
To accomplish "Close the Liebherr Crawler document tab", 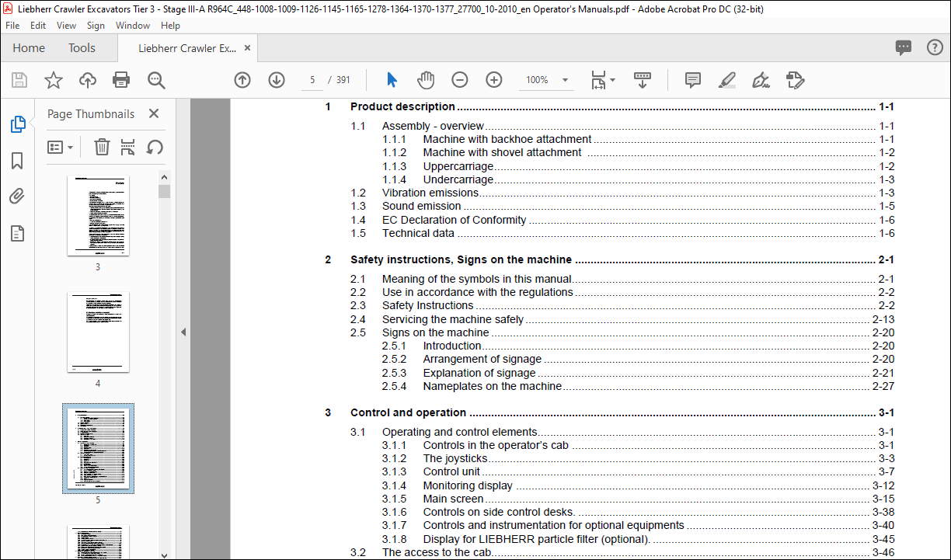I will click(x=248, y=48).
